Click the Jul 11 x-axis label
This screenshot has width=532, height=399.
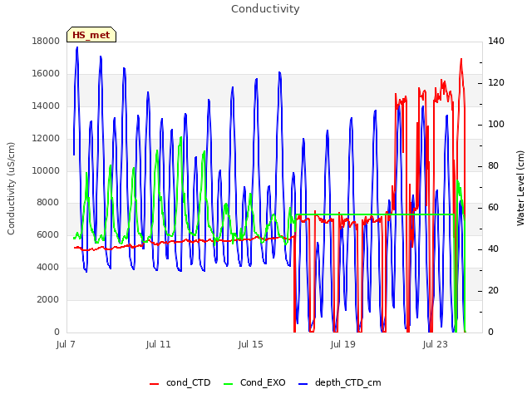(158, 344)
